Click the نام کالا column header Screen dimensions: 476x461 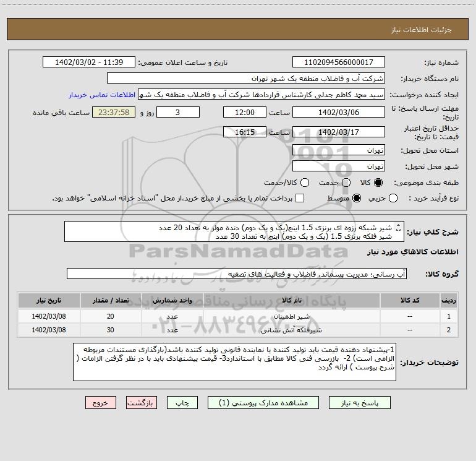click(291, 300)
